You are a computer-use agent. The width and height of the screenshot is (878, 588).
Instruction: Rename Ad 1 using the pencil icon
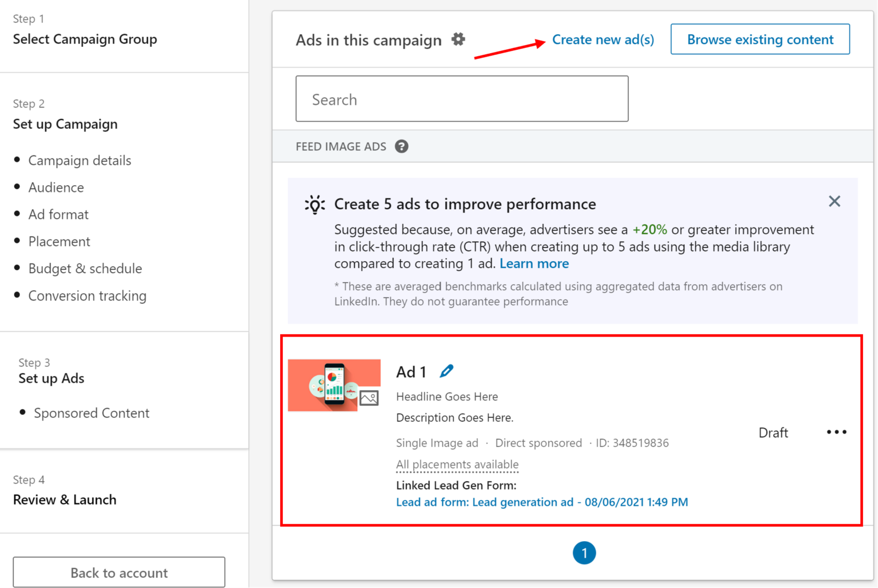click(x=446, y=371)
